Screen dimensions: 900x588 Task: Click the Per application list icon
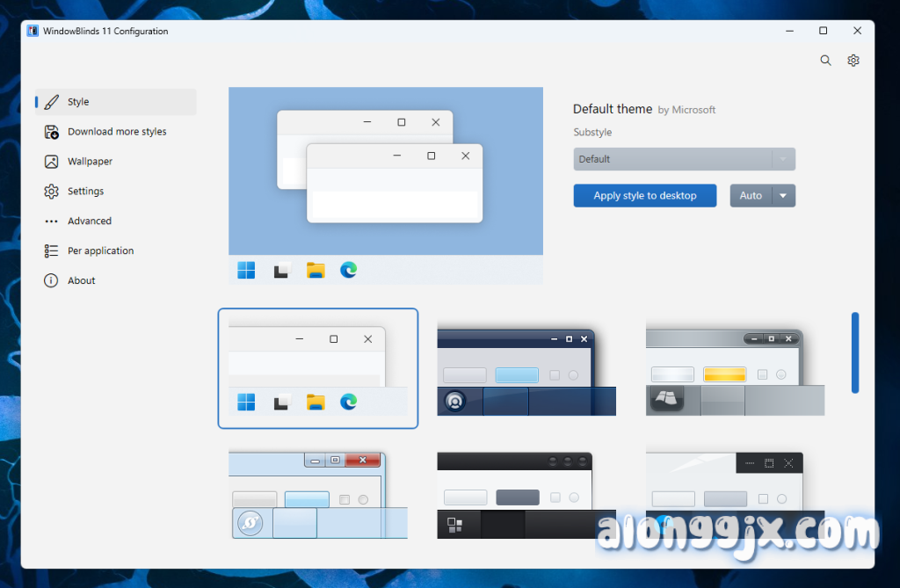[x=52, y=251]
